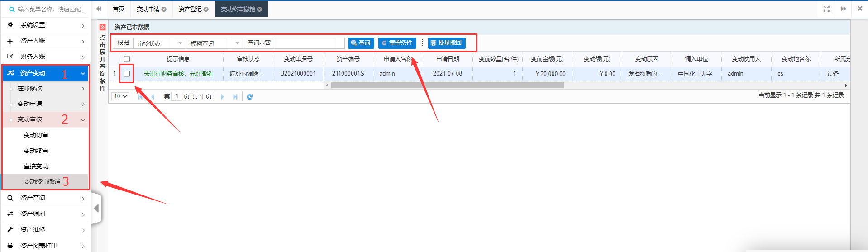
Task: Collapse the sidebar with the left arrow handle
Action: tap(96, 208)
